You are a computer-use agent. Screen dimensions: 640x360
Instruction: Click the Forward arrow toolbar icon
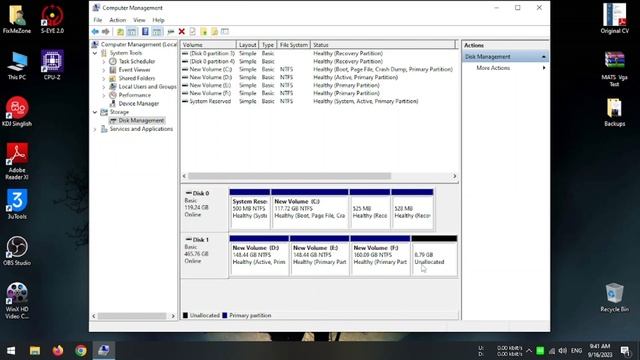click(106, 31)
